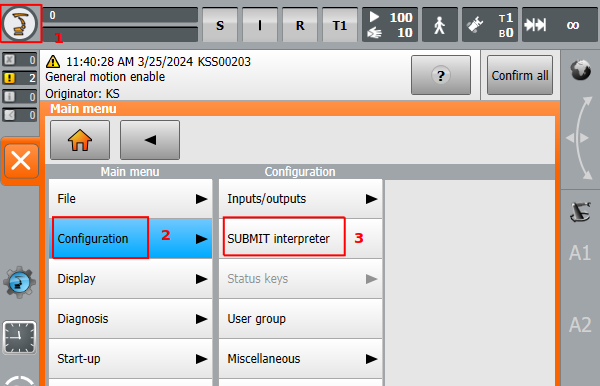Click the Confirm all button
The height and width of the screenshot is (386, 600).
(x=520, y=75)
